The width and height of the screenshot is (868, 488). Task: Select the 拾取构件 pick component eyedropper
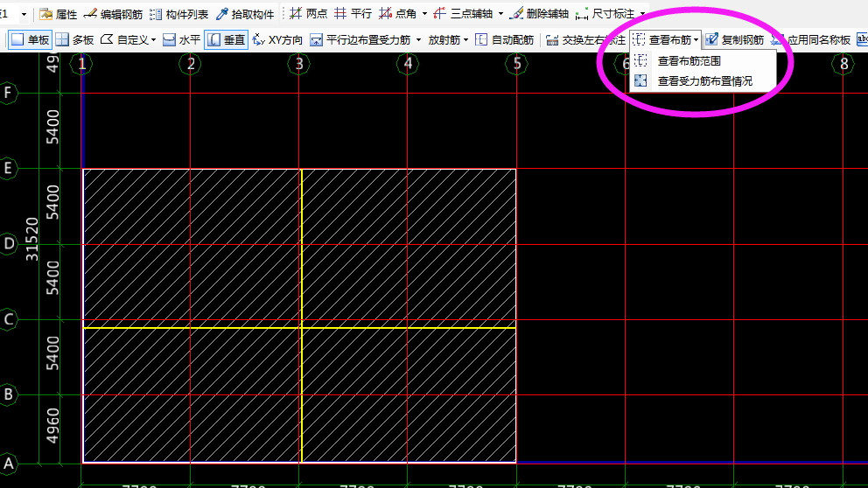click(x=245, y=14)
